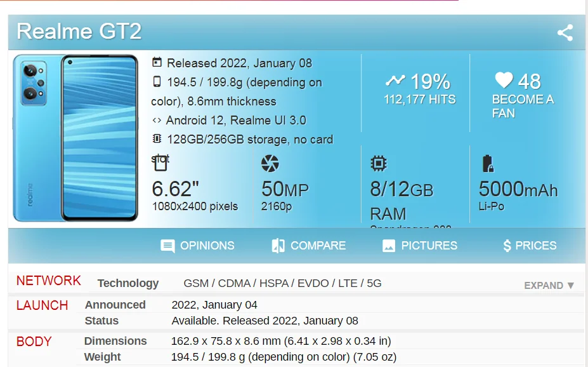Click the battery icon

pos(488,164)
